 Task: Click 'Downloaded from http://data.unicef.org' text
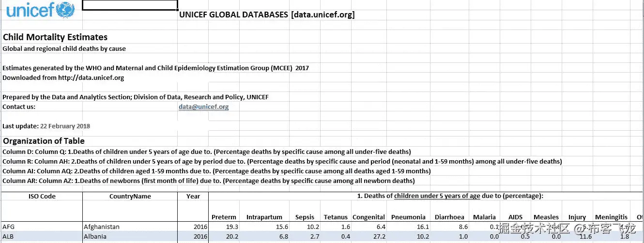(x=63, y=78)
